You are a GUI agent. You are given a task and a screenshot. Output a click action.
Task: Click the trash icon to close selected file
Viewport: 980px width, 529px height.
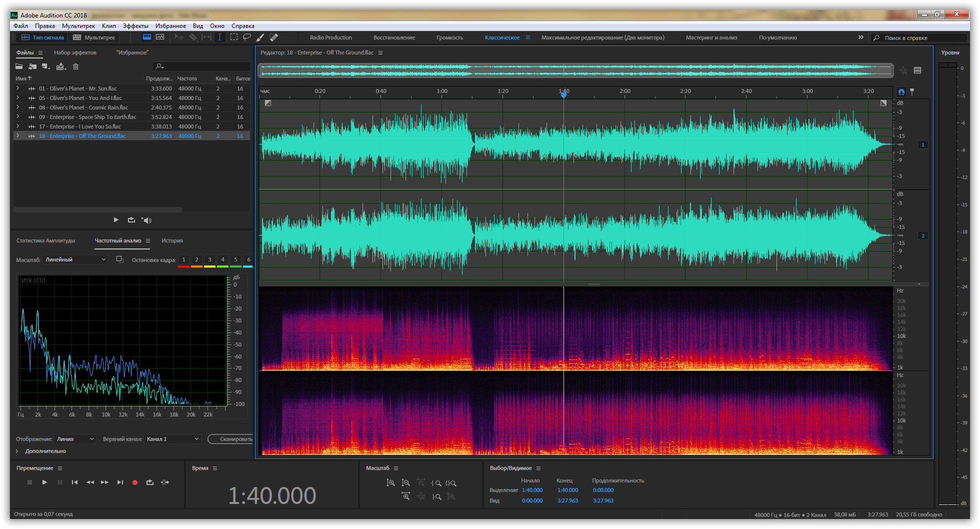(x=75, y=66)
